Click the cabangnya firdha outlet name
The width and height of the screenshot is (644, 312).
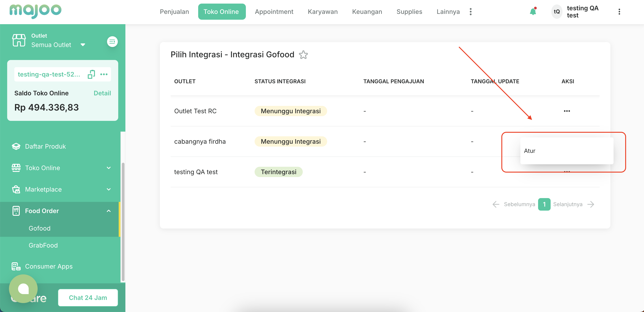[x=200, y=141]
